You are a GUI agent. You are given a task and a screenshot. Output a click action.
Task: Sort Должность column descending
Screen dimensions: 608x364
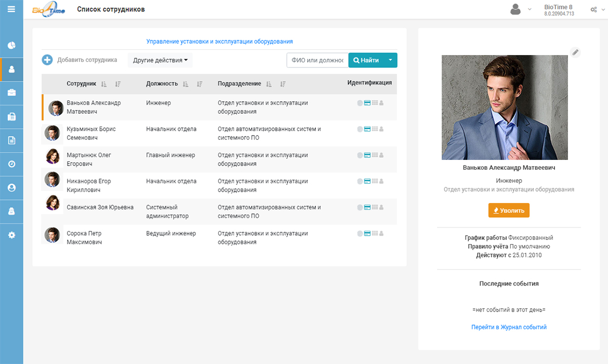click(x=200, y=84)
